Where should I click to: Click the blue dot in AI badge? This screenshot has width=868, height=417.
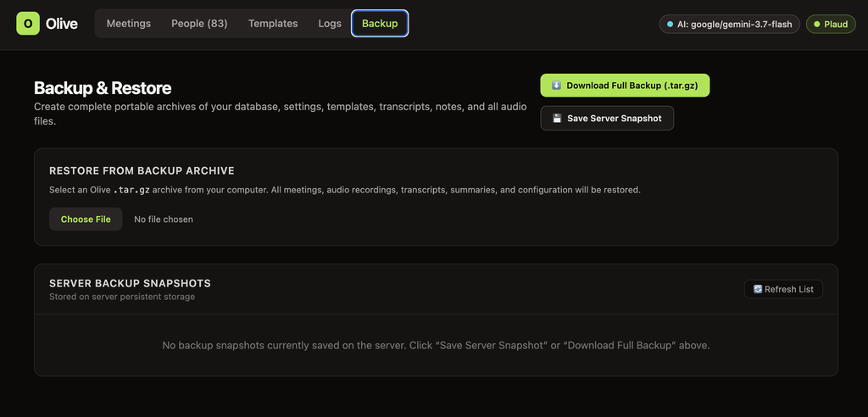(670, 25)
